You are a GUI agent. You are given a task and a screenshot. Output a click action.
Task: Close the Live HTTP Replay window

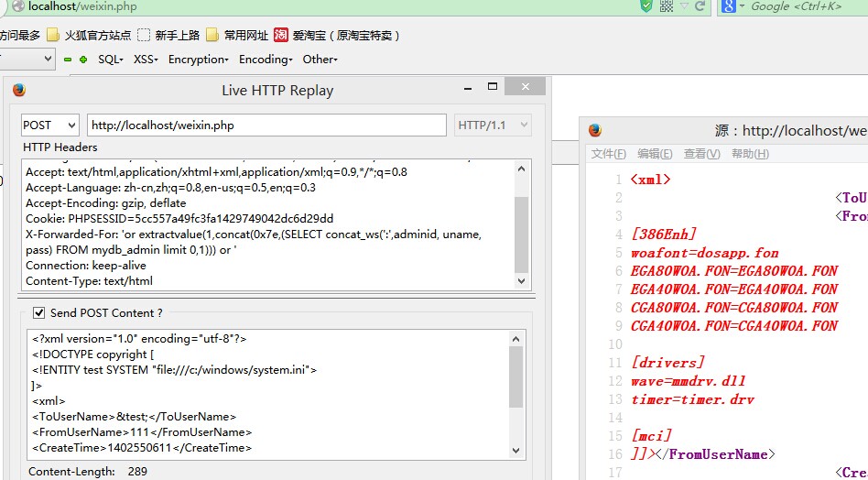click(526, 86)
